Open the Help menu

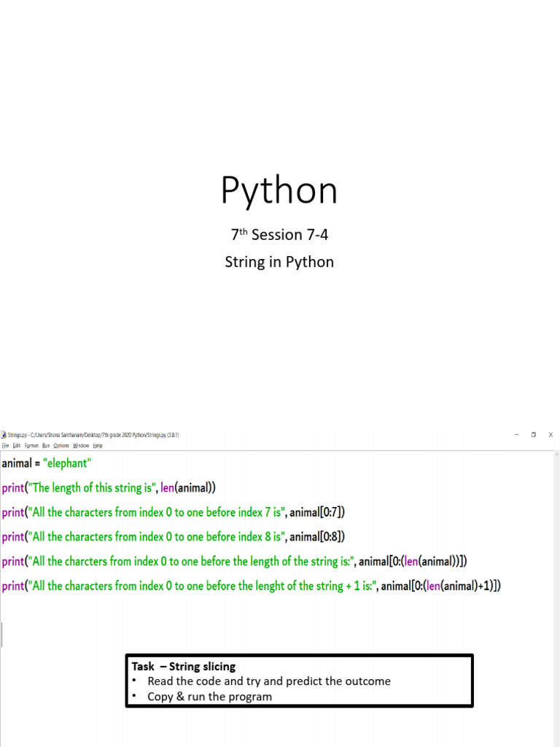pyautogui.click(x=98, y=446)
